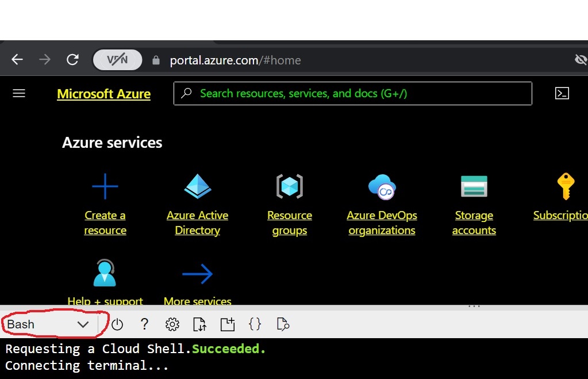The height and width of the screenshot is (379, 588).
Task: Click the browser forward arrow
Action: pos(45,60)
